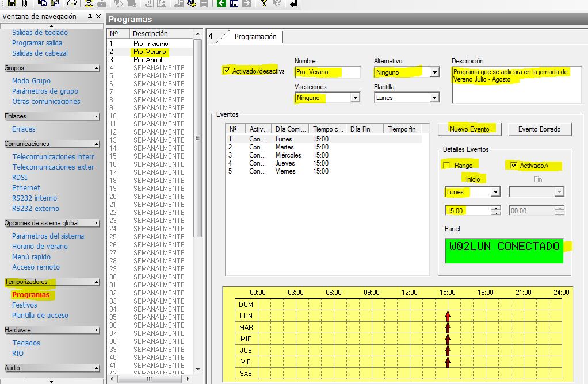Select the Pro_Invierno program row

(151, 44)
